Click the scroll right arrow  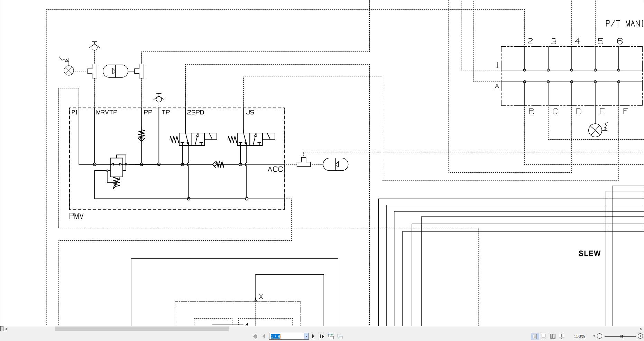pyautogui.click(x=642, y=329)
